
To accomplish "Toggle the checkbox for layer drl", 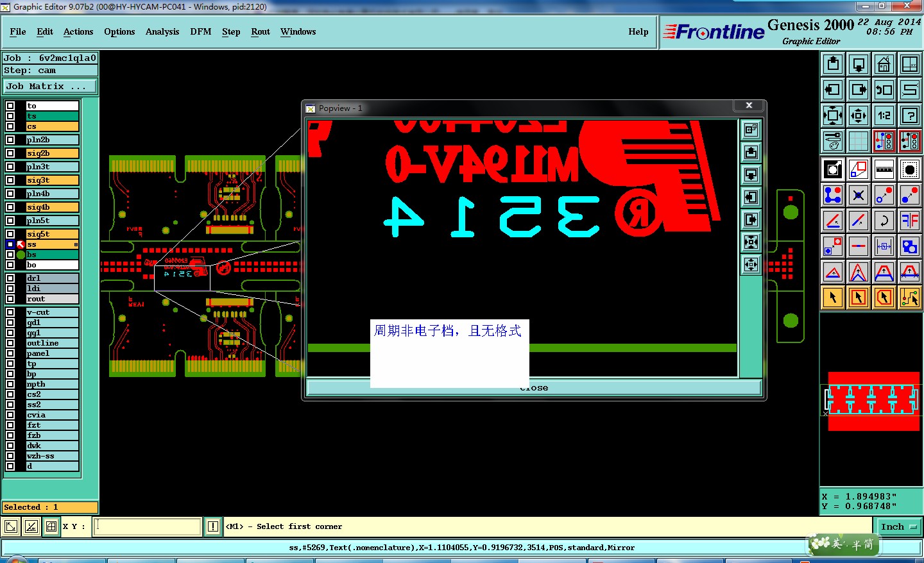I will (x=10, y=278).
